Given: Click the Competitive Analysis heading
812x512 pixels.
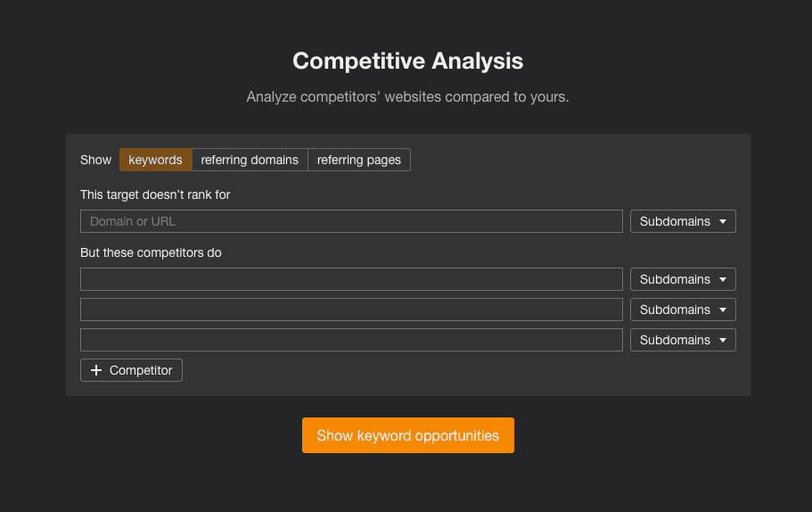Looking at the screenshot, I should click(x=407, y=61).
